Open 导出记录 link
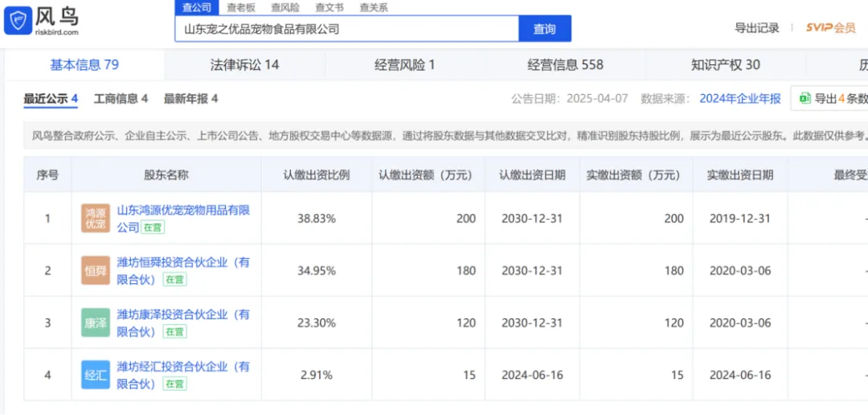 [x=757, y=28]
